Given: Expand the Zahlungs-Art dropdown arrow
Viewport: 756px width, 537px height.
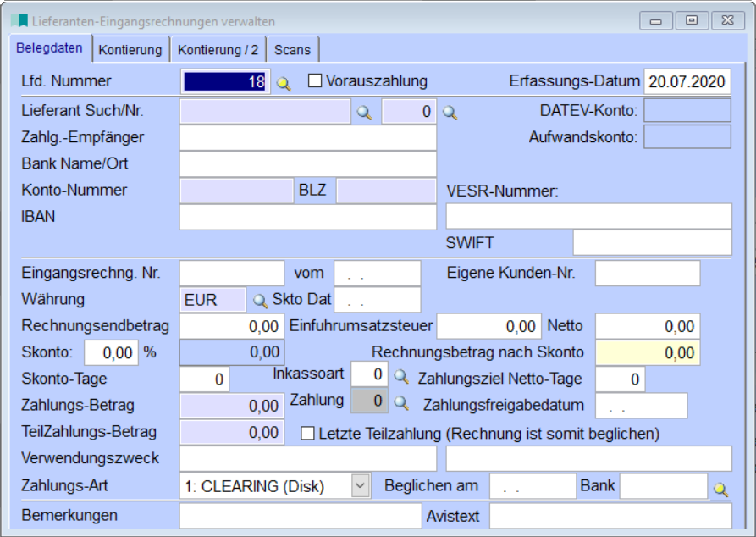Looking at the screenshot, I should click(361, 486).
